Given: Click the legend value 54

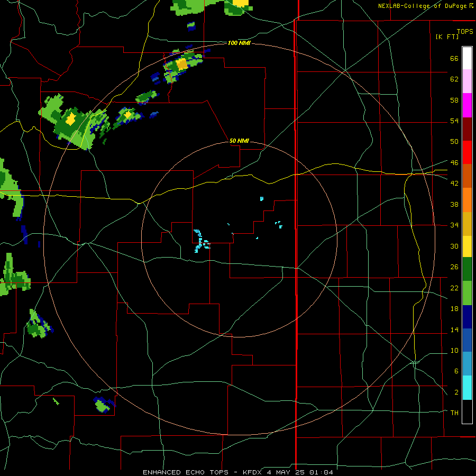Looking at the screenshot, I should coord(454,121).
